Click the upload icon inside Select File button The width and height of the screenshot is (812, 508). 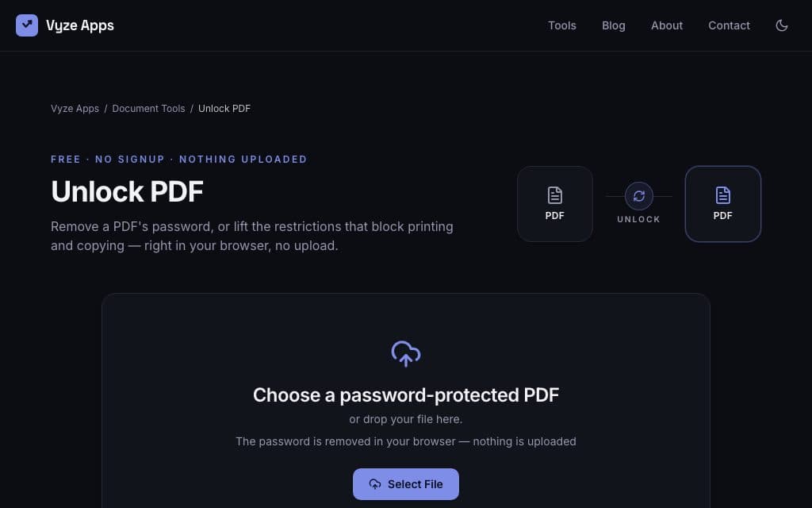tap(375, 484)
